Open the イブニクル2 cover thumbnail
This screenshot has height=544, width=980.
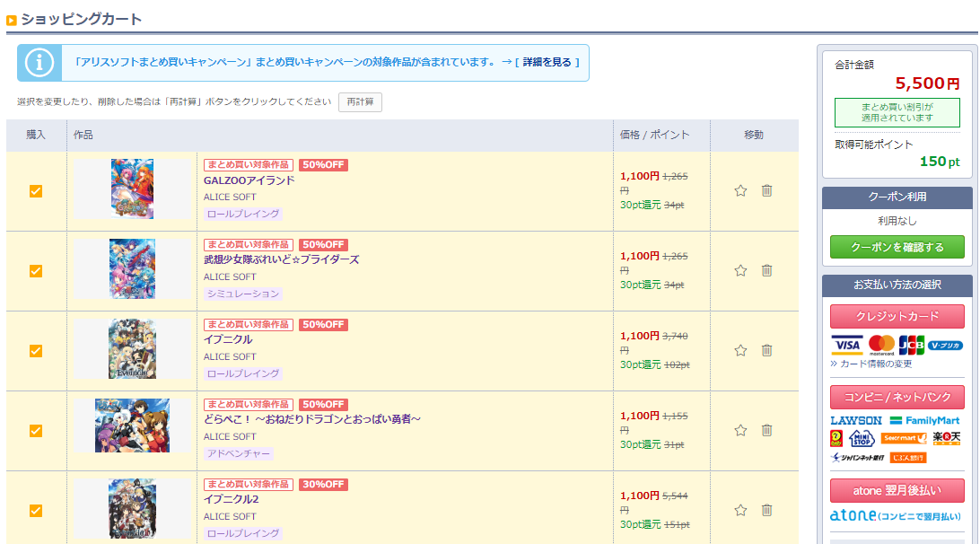click(132, 509)
